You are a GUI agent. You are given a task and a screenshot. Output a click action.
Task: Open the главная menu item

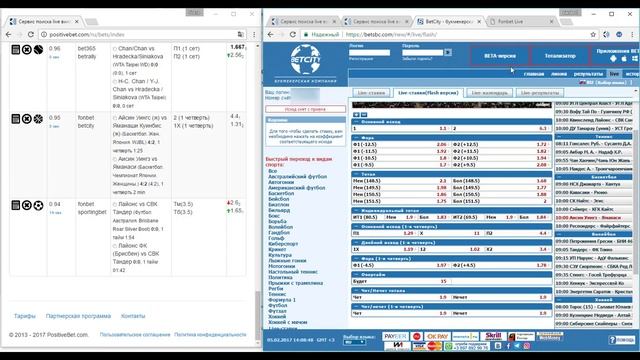(x=534, y=74)
